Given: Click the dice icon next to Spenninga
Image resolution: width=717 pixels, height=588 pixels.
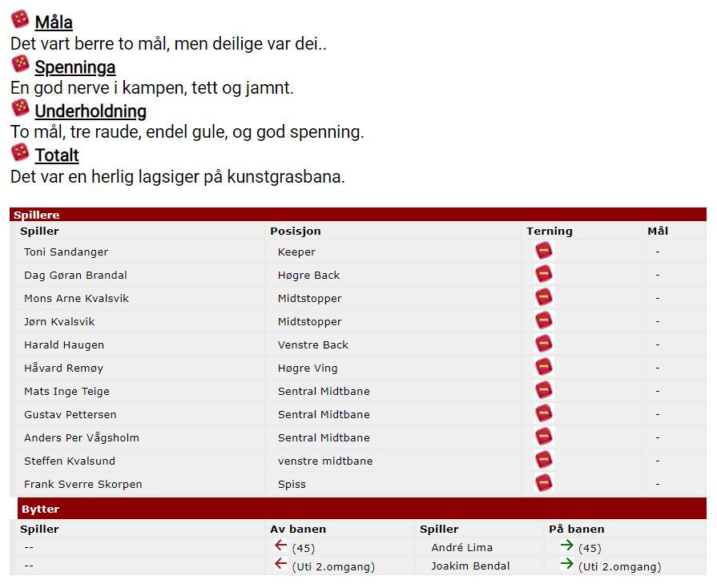Looking at the screenshot, I should pos(20,64).
